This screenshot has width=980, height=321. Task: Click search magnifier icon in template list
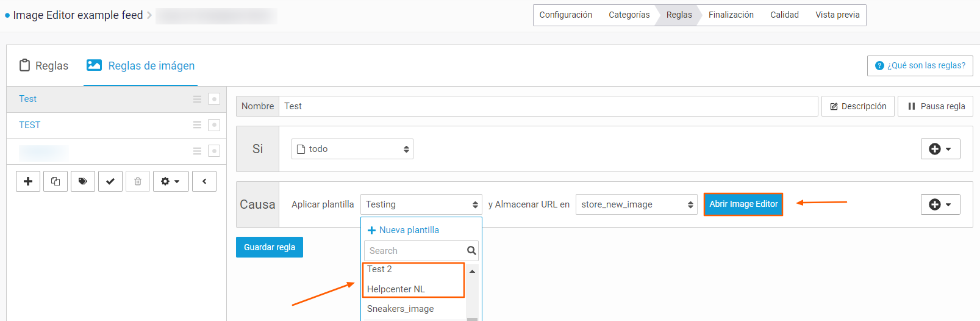point(471,251)
